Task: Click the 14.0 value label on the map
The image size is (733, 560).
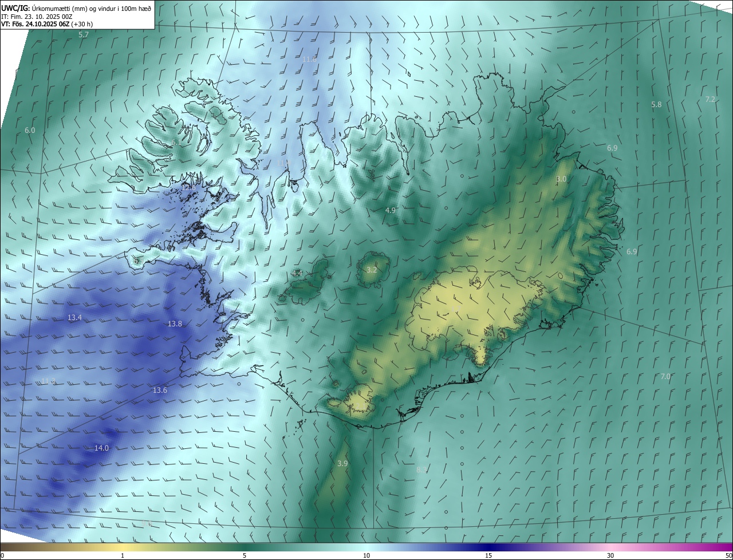Action: pos(101,448)
